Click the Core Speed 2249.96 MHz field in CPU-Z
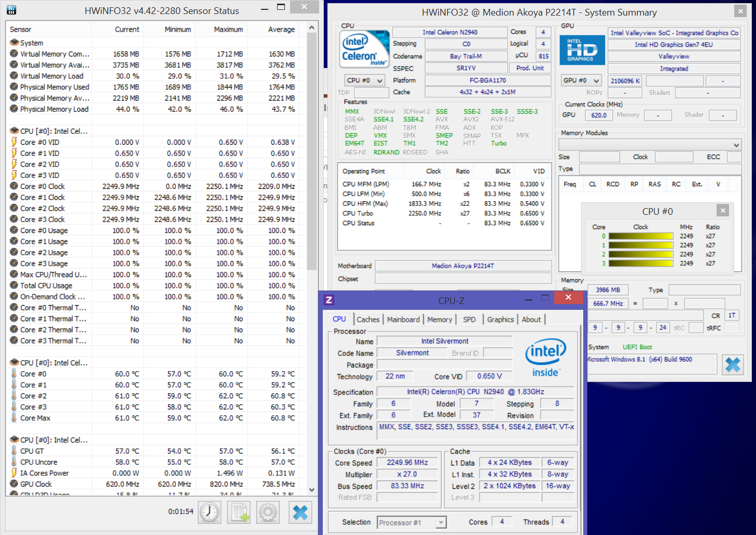The image size is (756, 535). point(407,462)
